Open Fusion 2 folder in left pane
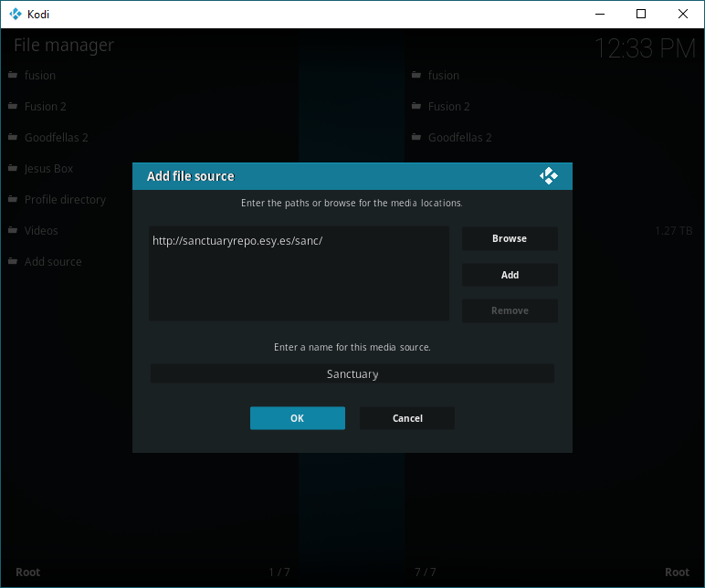Viewport: 705px width, 588px height. point(45,106)
